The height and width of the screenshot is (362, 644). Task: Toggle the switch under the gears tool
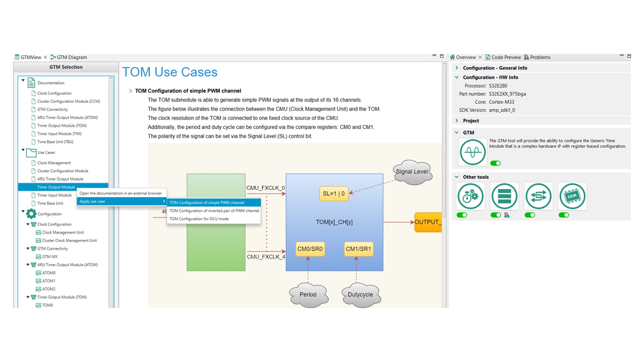point(462,215)
